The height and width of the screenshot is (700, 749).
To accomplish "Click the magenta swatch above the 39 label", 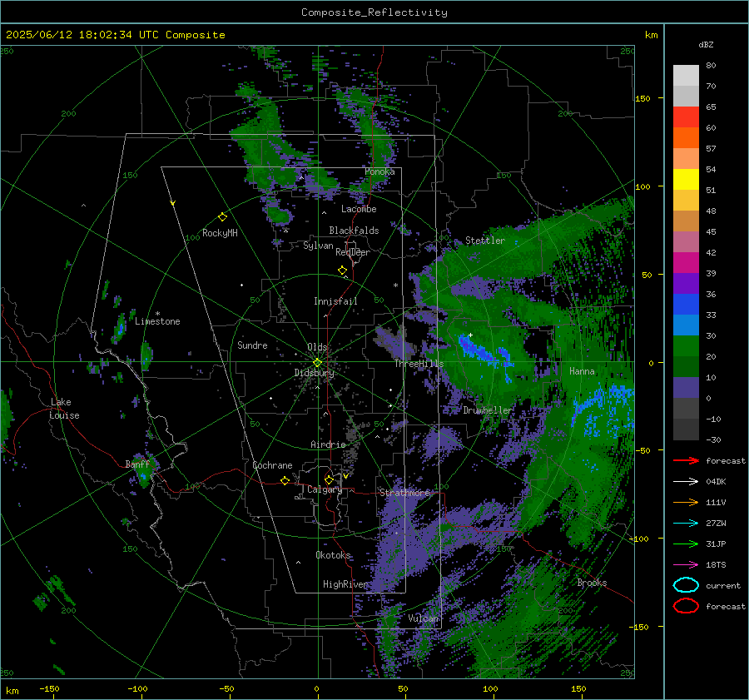I will point(686,263).
